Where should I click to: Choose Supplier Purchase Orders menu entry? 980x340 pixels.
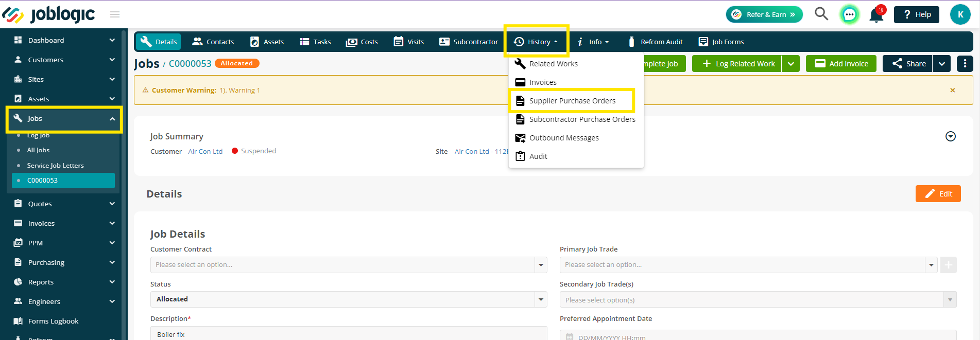(x=572, y=101)
